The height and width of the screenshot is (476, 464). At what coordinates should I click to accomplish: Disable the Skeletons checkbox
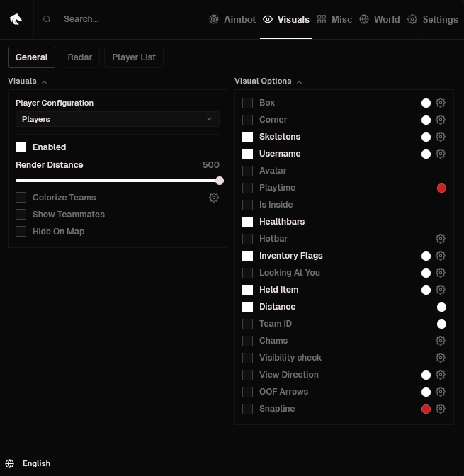point(247,137)
